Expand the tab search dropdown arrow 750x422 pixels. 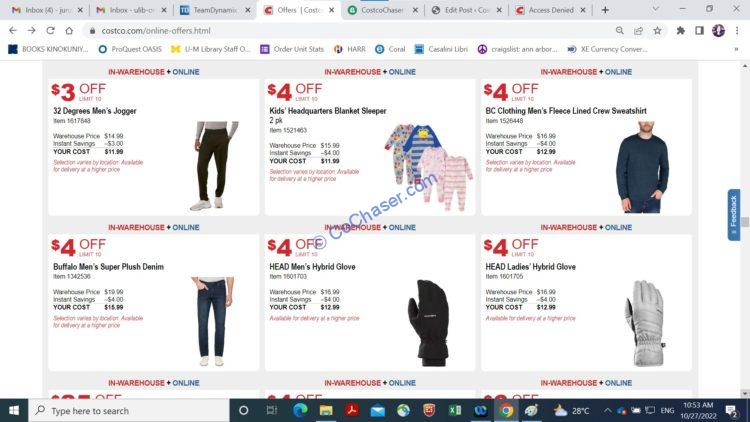[655, 9]
